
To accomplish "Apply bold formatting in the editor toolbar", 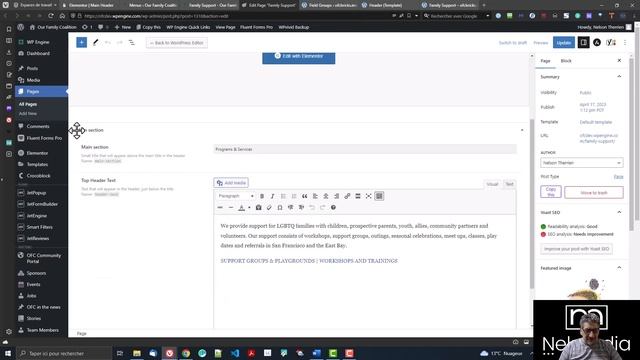I will coord(262,196).
